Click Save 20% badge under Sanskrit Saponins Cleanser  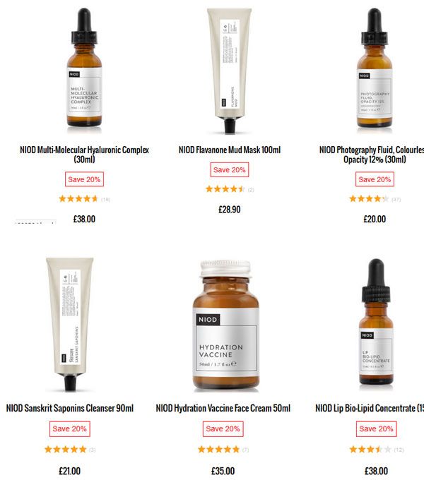(x=70, y=428)
